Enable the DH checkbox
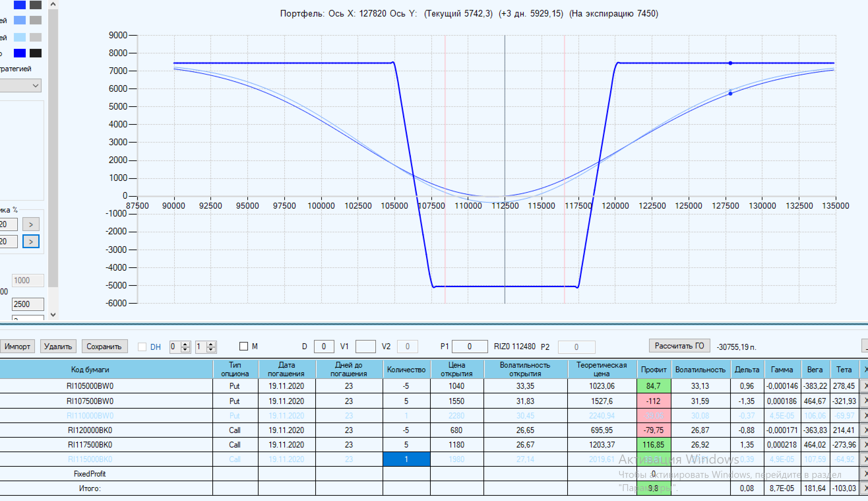The image size is (868, 501). 142,347
